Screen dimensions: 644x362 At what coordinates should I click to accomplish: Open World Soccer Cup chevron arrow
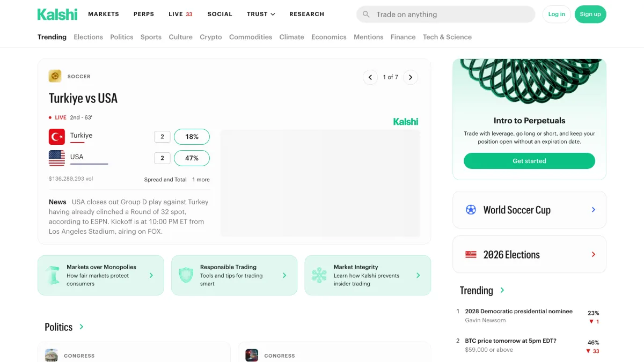point(593,210)
